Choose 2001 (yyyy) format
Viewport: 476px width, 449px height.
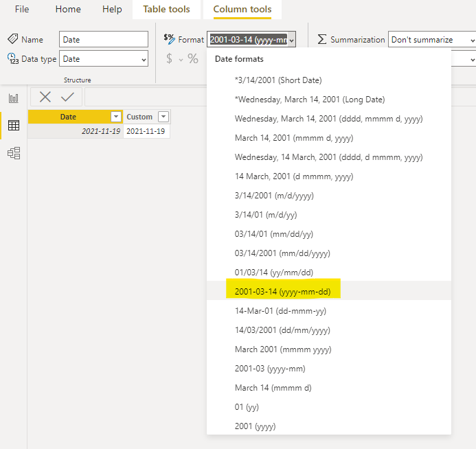(x=329, y=426)
